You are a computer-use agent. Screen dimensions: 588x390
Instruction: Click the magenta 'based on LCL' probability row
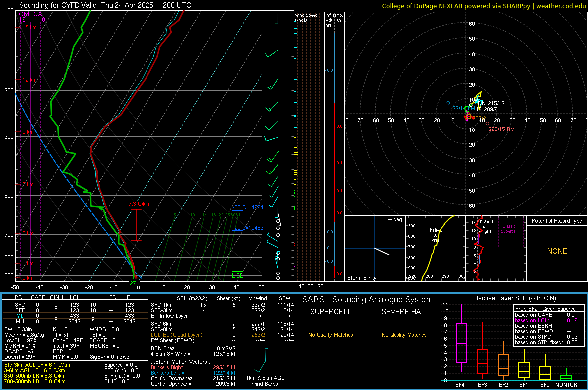[546, 320]
